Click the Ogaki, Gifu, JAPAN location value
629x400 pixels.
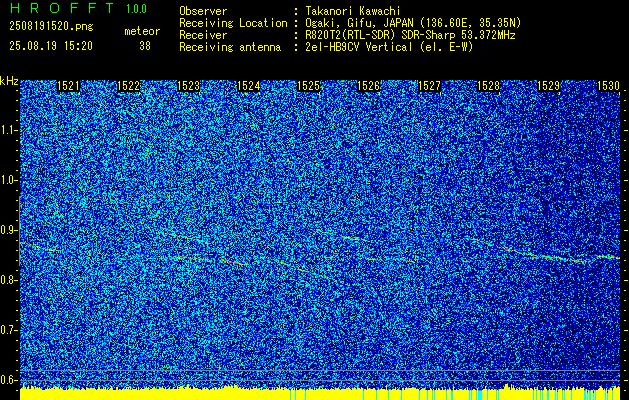click(413, 23)
